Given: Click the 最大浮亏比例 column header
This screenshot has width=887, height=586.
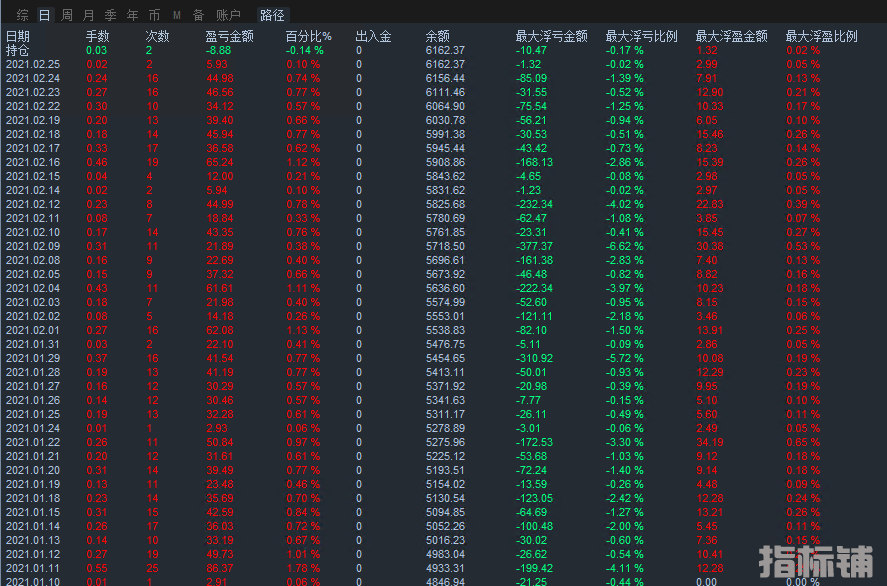Looking at the screenshot, I should click(x=641, y=36).
